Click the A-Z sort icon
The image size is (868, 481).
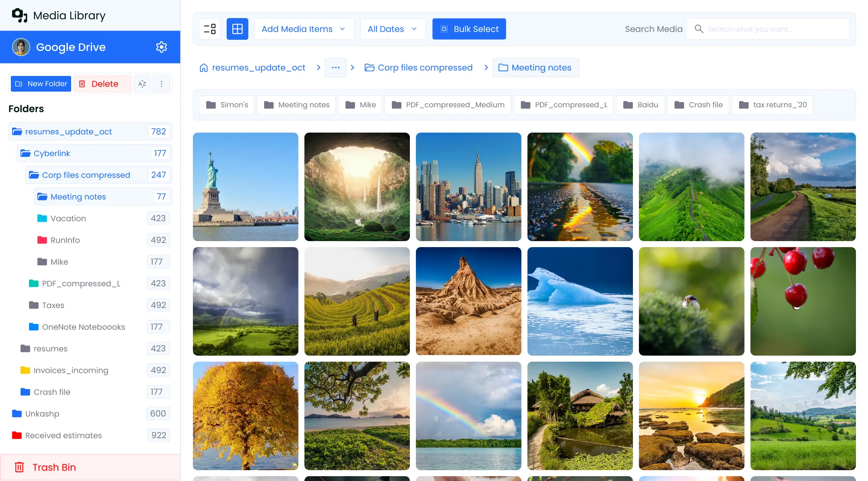(x=142, y=84)
